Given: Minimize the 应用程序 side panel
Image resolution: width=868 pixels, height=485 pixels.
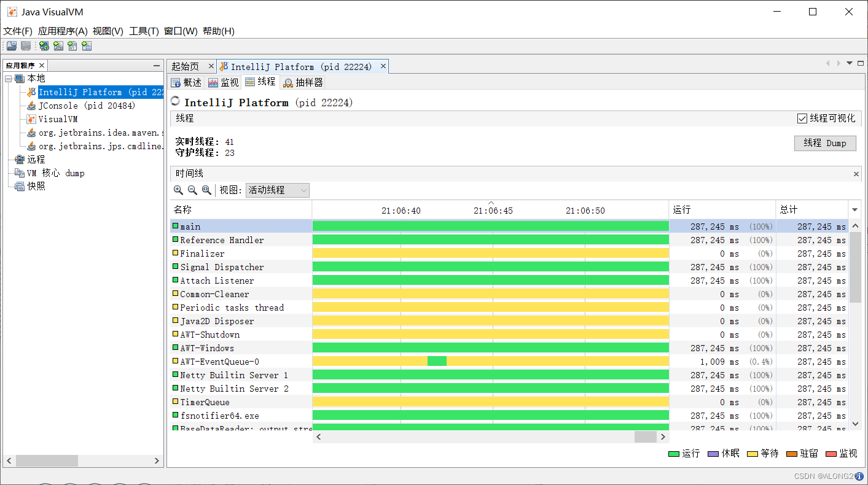Looking at the screenshot, I should point(157,66).
